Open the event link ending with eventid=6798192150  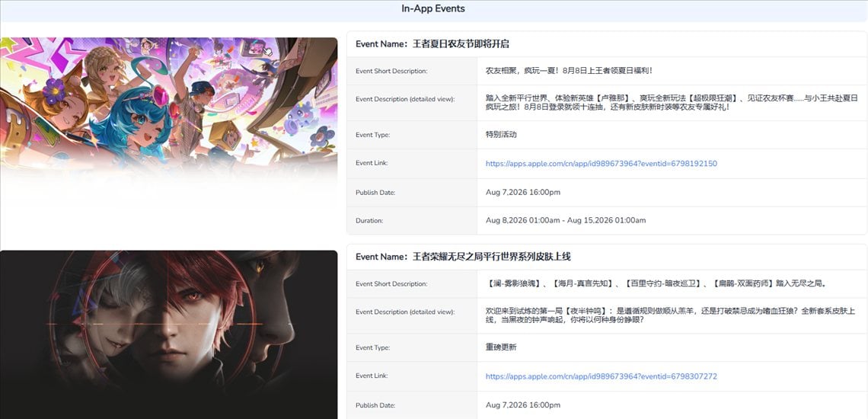[x=602, y=164]
